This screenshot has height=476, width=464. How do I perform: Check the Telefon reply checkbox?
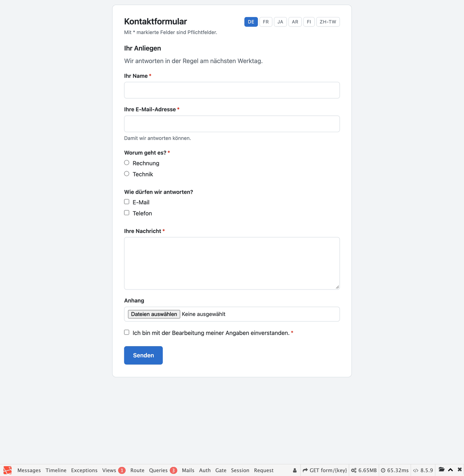pyautogui.click(x=127, y=213)
